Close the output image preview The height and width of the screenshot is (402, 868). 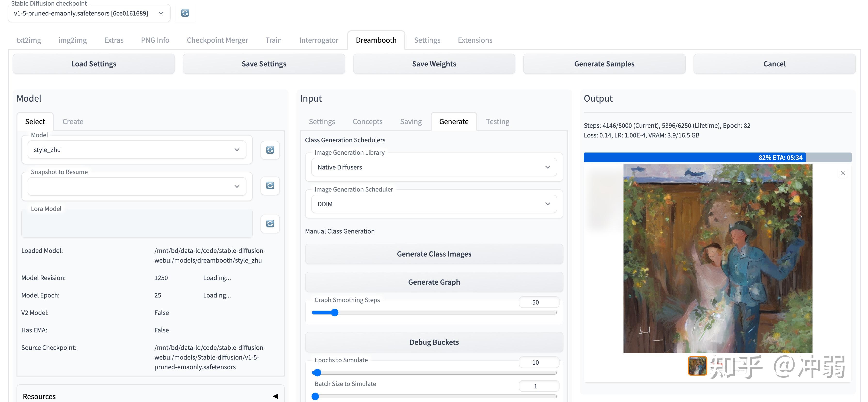tap(842, 173)
